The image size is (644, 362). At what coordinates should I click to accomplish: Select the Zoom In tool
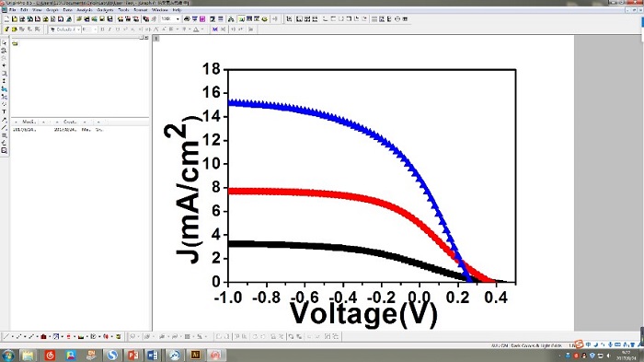4,50
